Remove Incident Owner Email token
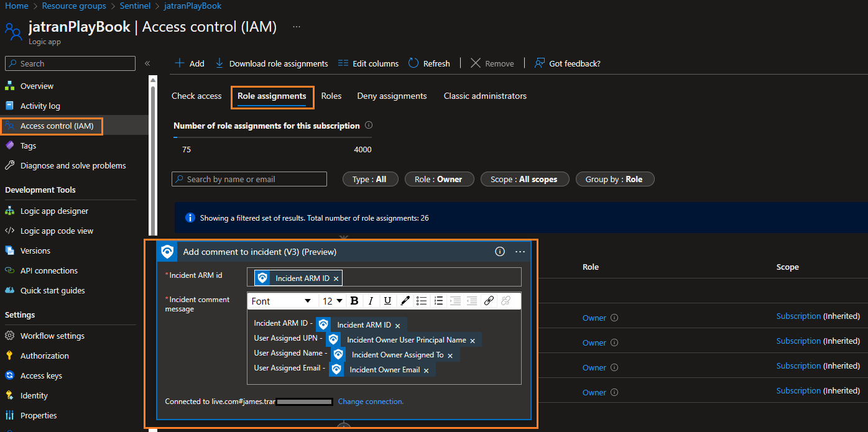868x432 pixels. pos(426,370)
